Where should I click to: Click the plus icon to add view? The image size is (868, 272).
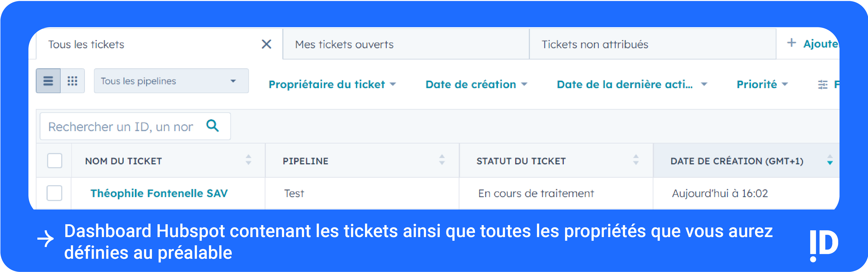[792, 43]
